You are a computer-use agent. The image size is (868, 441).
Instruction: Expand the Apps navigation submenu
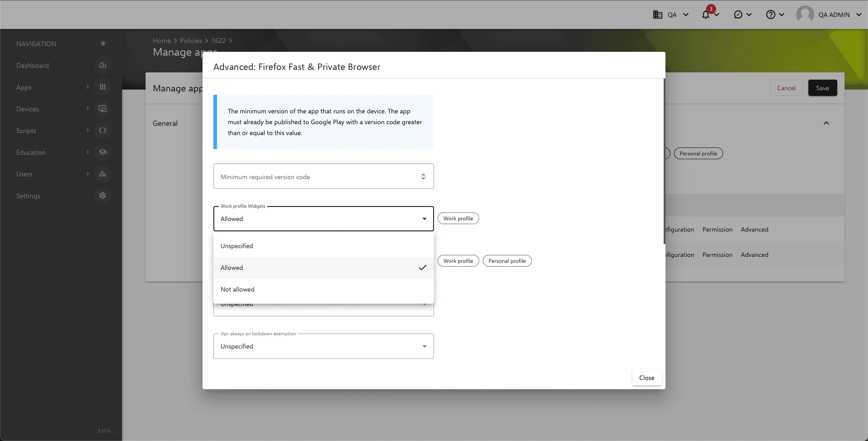click(x=88, y=87)
